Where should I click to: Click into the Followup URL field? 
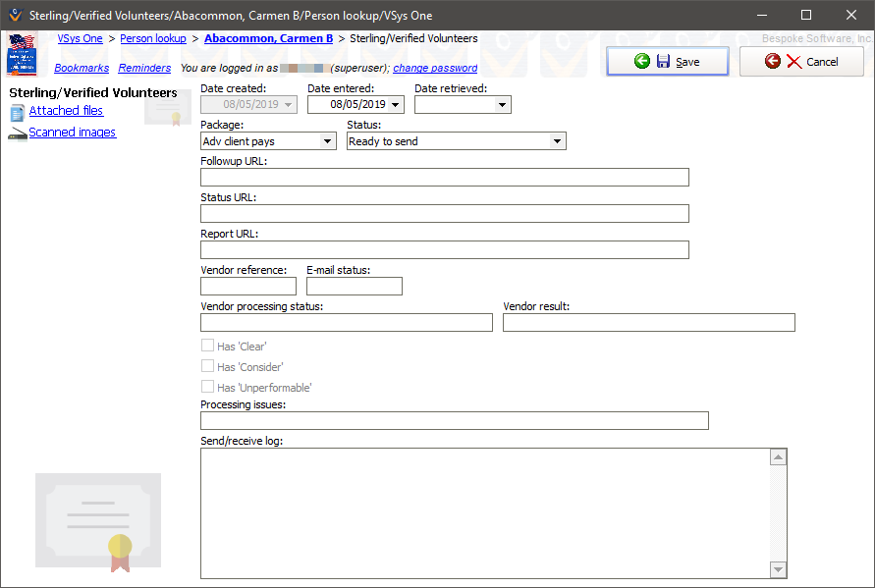[444, 178]
